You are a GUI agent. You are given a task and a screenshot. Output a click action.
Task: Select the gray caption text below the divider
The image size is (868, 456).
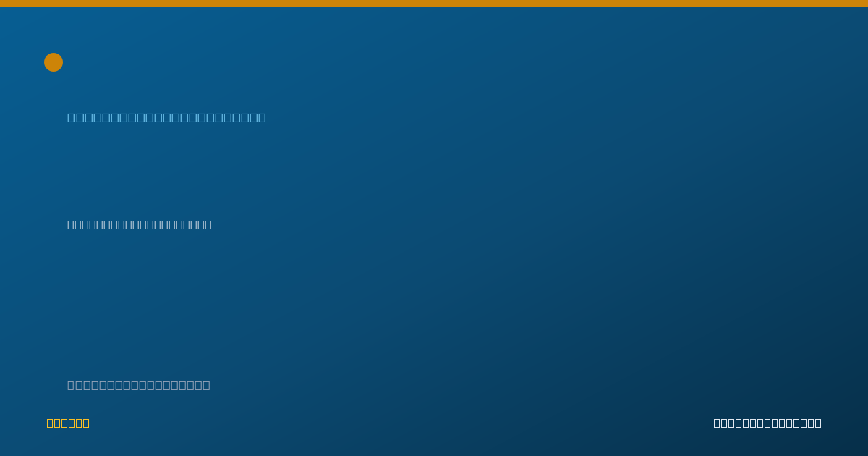139,385
